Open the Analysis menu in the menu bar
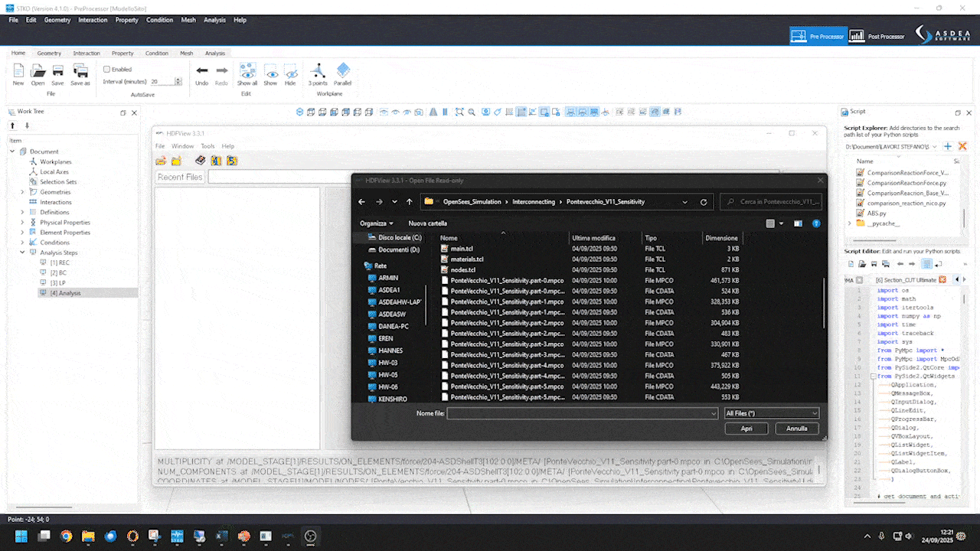980x551 pixels. [214, 20]
